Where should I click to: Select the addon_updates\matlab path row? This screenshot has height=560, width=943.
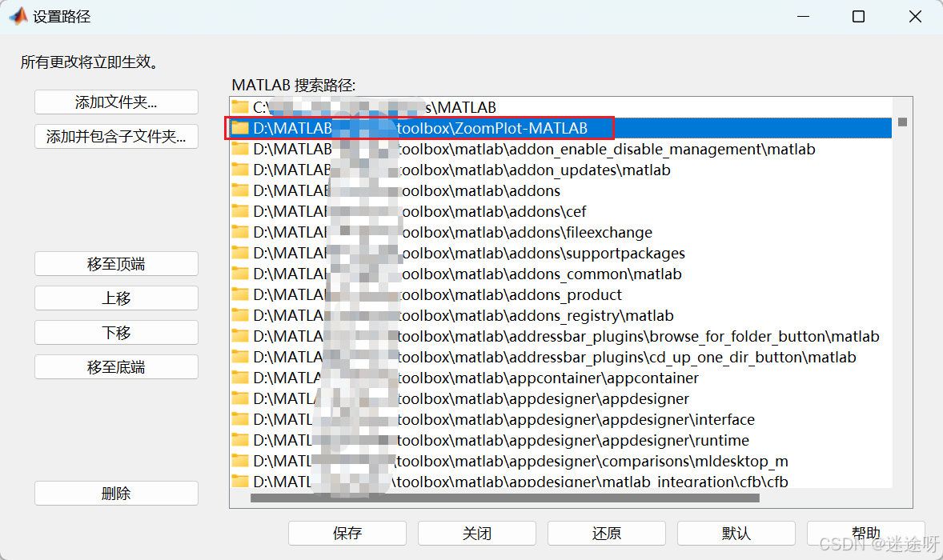[x=560, y=170]
